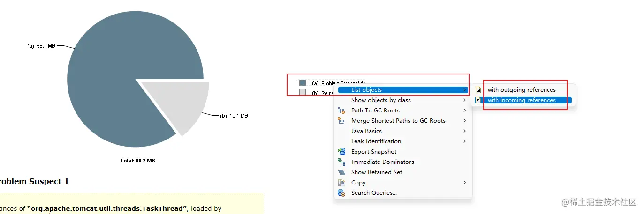Choose Show objects by class
This screenshot has height=214, width=644.
(x=403, y=100)
